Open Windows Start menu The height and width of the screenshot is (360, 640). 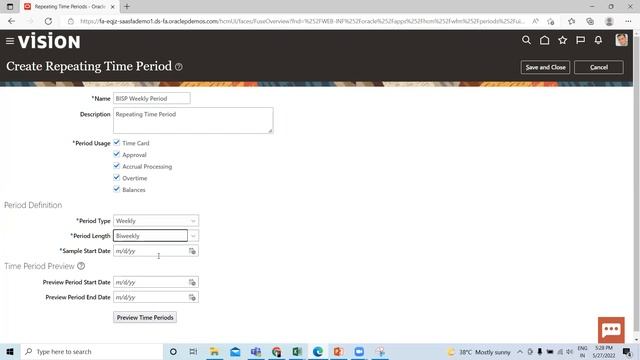tap(10, 351)
